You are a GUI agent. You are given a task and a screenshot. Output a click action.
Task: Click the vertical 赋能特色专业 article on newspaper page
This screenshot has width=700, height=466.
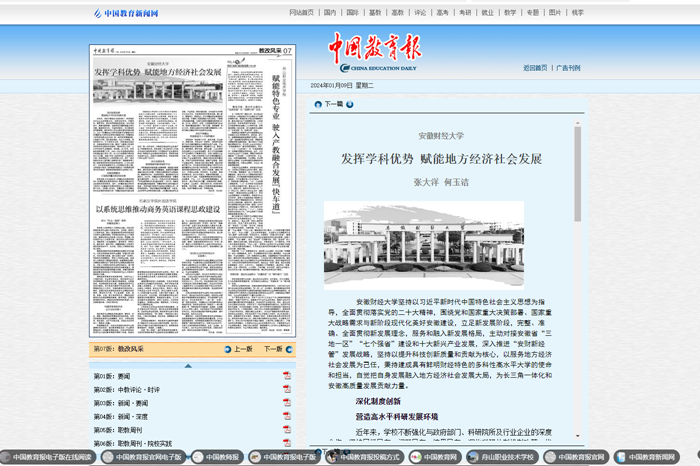[276, 143]
